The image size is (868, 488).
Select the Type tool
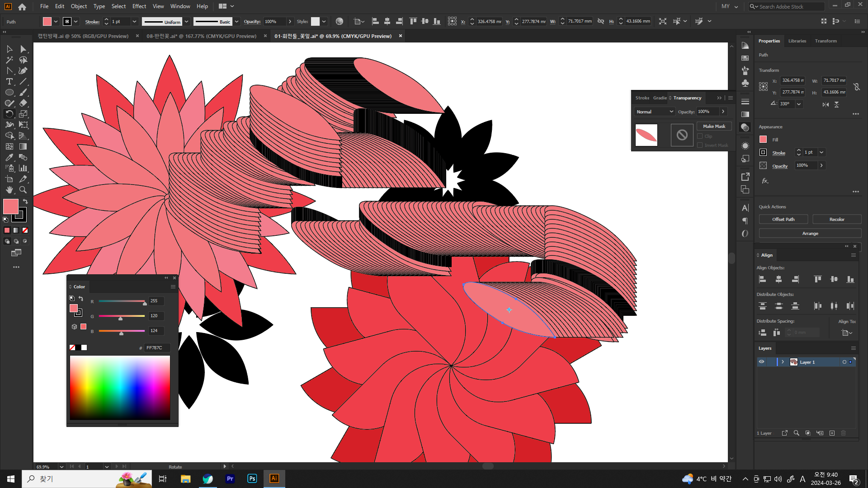pos(9,82)
